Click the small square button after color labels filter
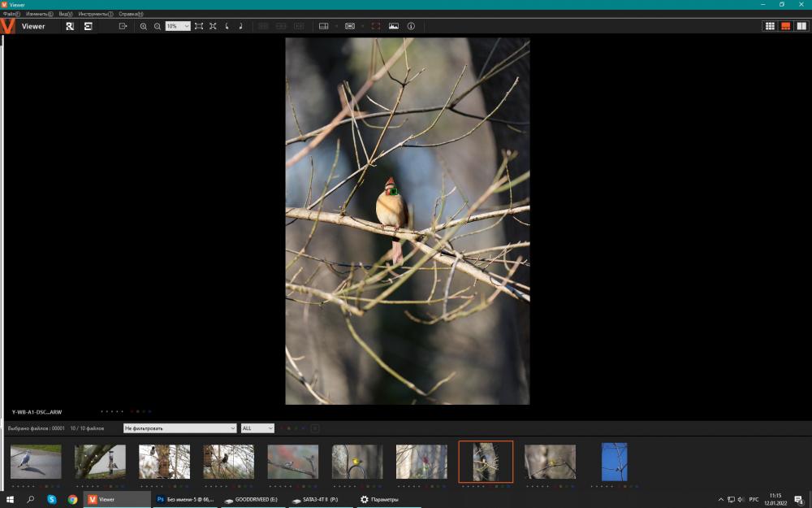Screen dimensions: 812x508 [x=315, y=428]
